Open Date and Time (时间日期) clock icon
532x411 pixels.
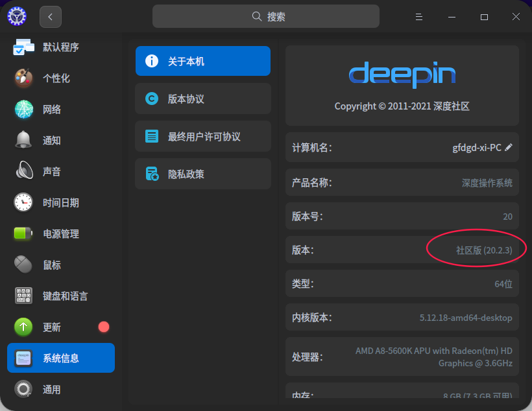point(23,202)
